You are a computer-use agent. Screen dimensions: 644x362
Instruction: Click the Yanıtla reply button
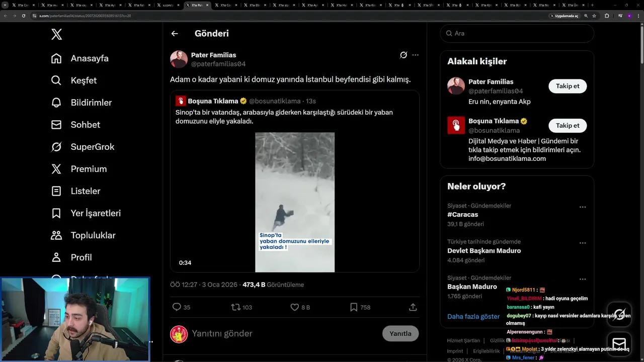coord(400,333)
